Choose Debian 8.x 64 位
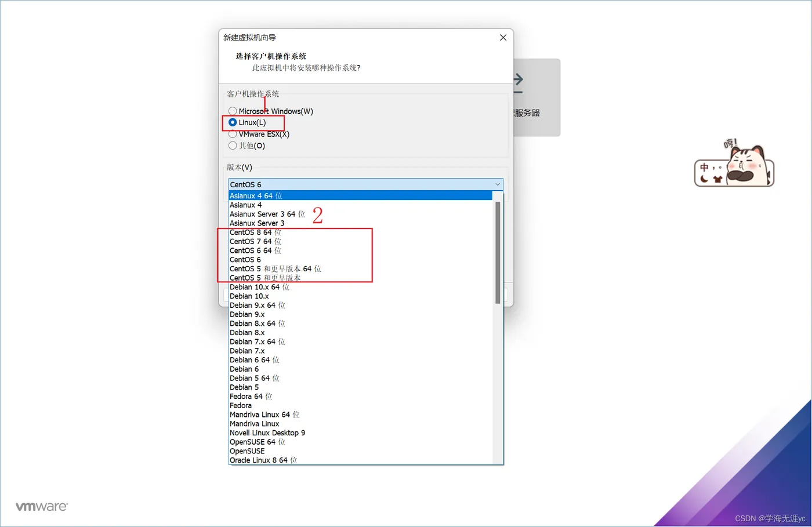This screenshot has height=527, width=812. tap(360, 324)
